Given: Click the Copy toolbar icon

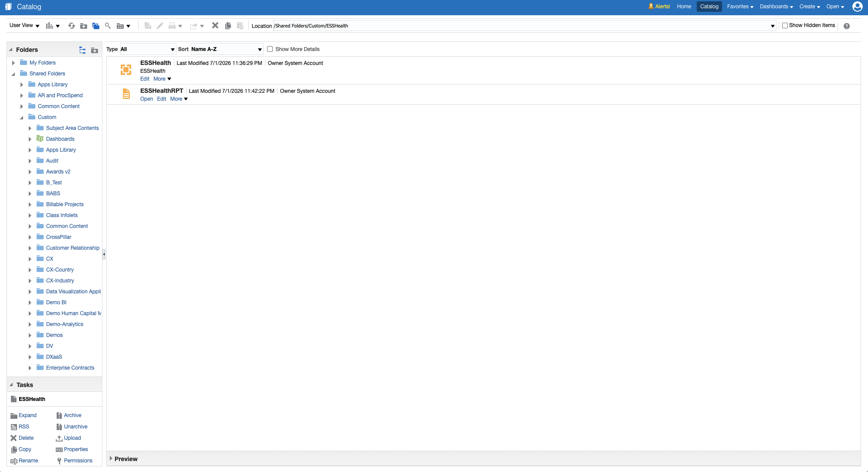Looking at the screenshot, I should (228, 26).
